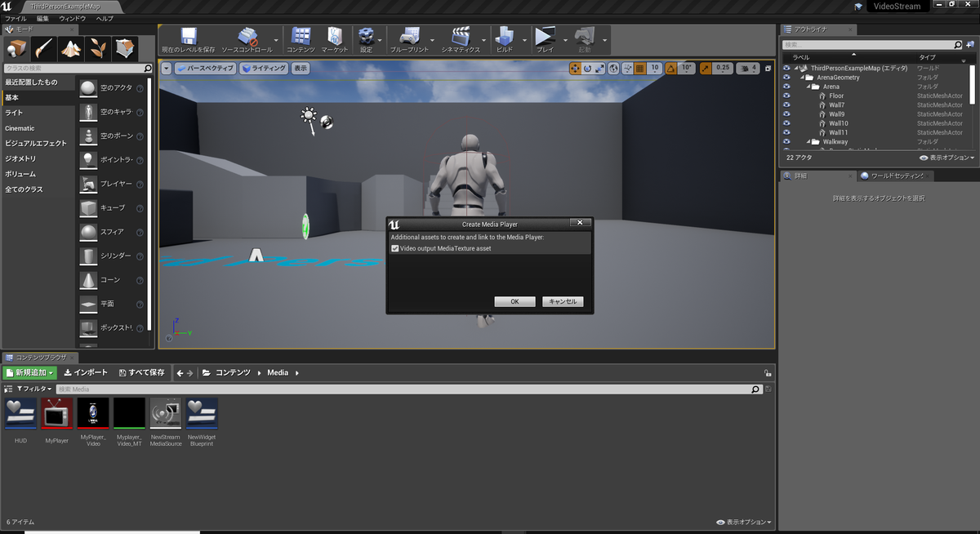Image resolution: width=980 pixels, height=534 pixels.
Task: Toggle rotation snapping in viewport
Action: click(x=671, y=69)
